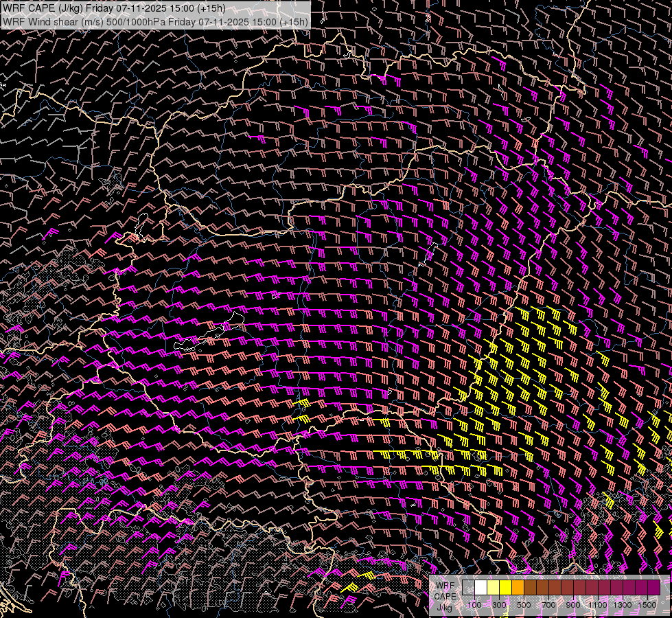Click the 1500 legend value label
672x618 pixels.
(647, 605)
